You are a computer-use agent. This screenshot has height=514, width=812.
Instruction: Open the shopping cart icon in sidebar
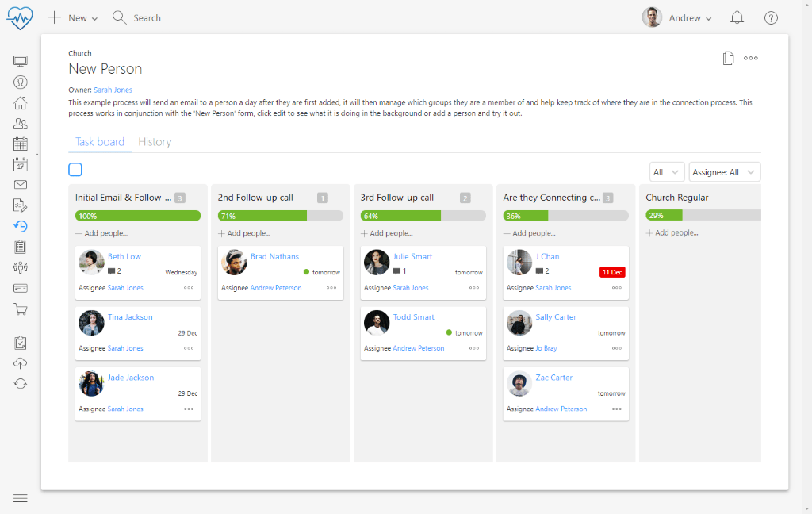coord(21,309)
